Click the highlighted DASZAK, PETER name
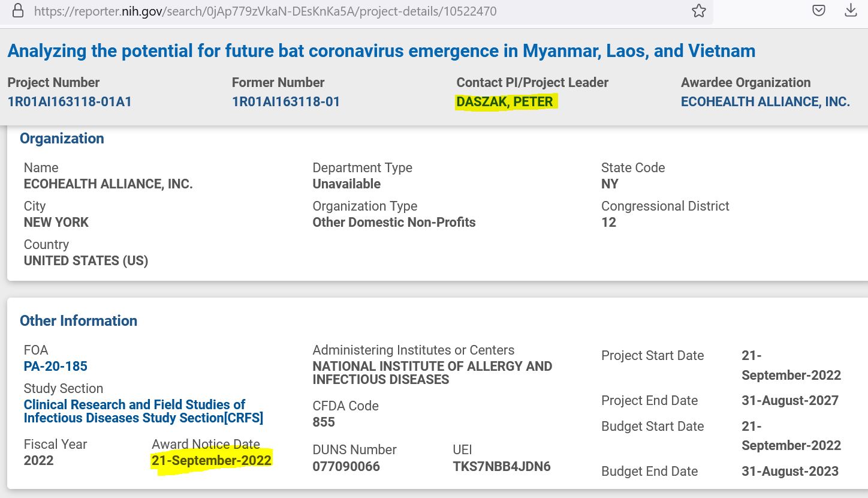Screen dimensions: 868x498 pyautogui.click(x=505, y=102)
